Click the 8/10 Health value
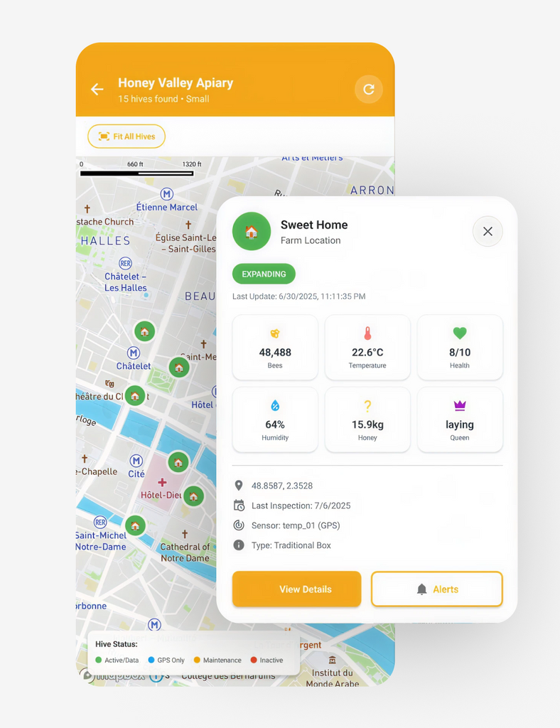Screen dimensions: 560x728 [460, 353]
